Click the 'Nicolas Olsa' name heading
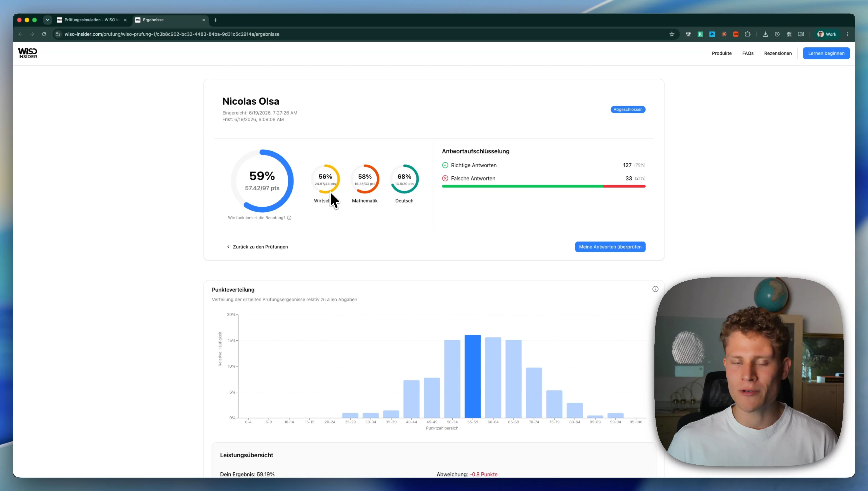The image size is (868, 491). click(250, 101)
